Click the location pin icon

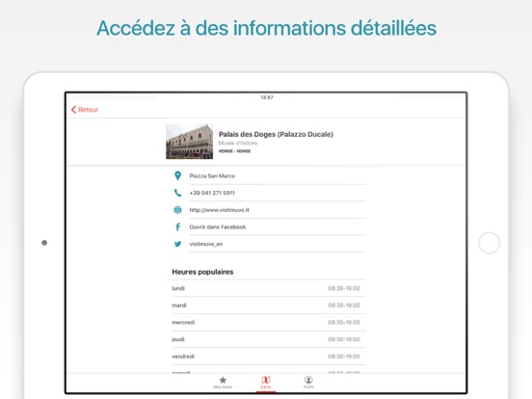point(177,175)
